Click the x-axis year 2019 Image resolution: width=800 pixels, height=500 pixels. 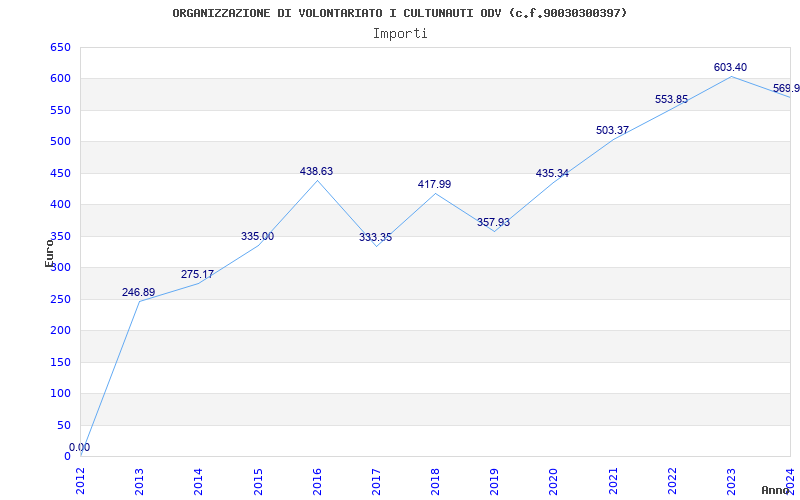coord(494,481)
